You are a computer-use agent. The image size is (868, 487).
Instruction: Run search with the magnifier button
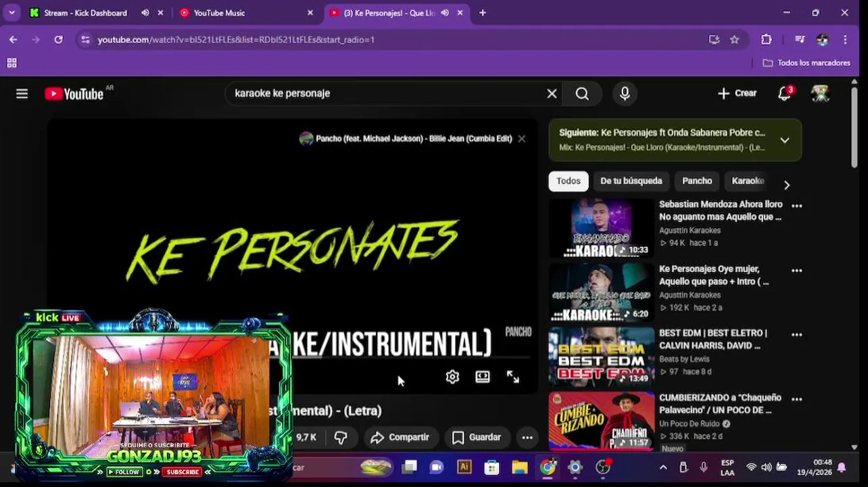point(582,94)
